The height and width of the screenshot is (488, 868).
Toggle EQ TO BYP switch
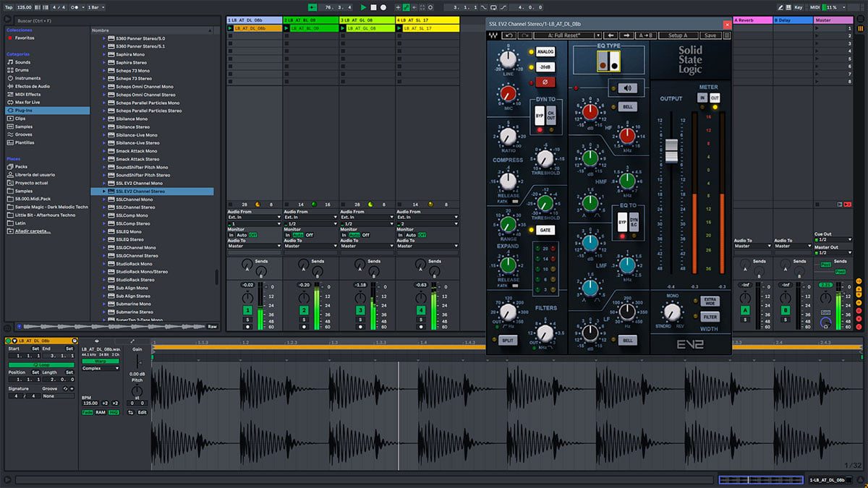621,222
